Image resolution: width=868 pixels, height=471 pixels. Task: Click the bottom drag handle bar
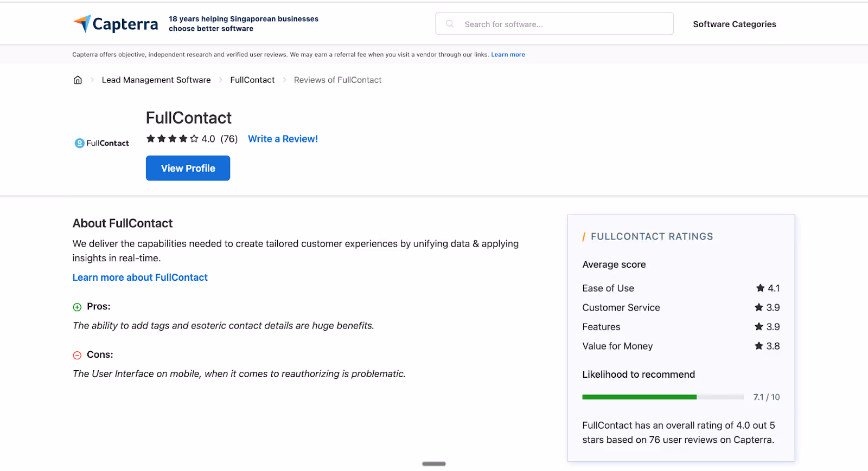(434, 464)
